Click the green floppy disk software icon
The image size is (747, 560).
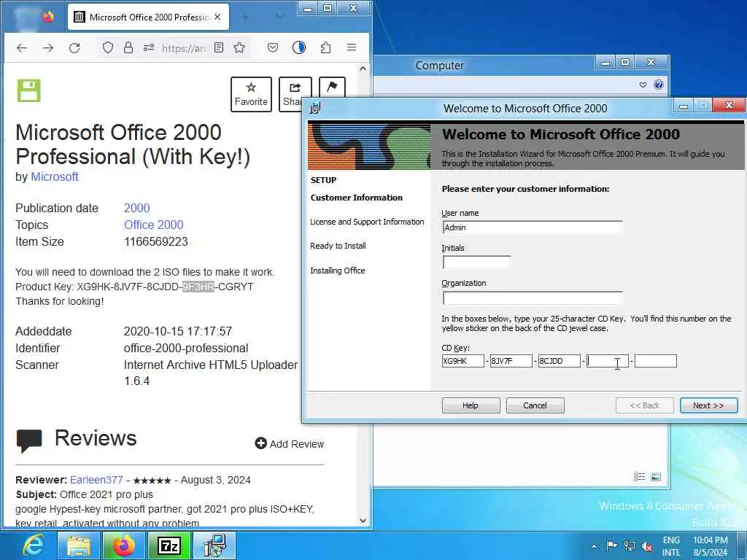coord(29,90)
